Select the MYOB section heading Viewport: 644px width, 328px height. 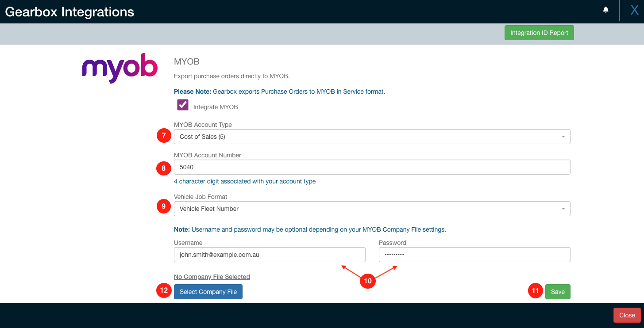(187, 61)
